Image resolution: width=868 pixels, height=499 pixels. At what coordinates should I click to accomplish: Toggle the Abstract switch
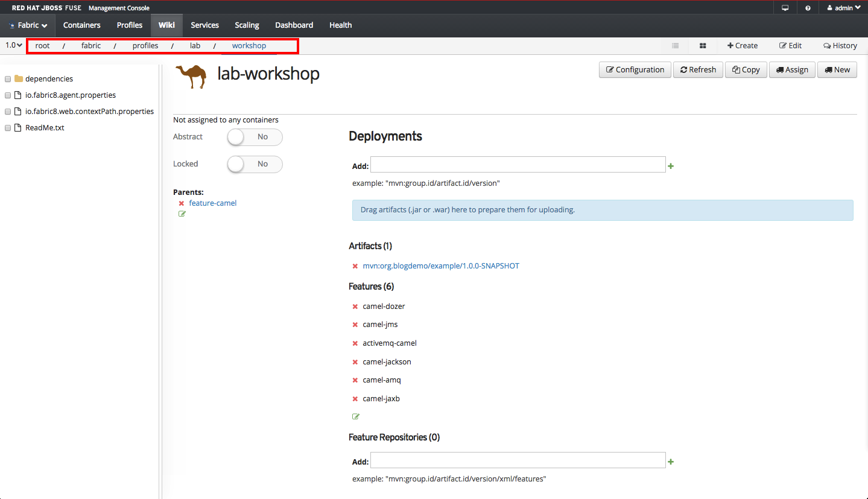coord(255,137)
